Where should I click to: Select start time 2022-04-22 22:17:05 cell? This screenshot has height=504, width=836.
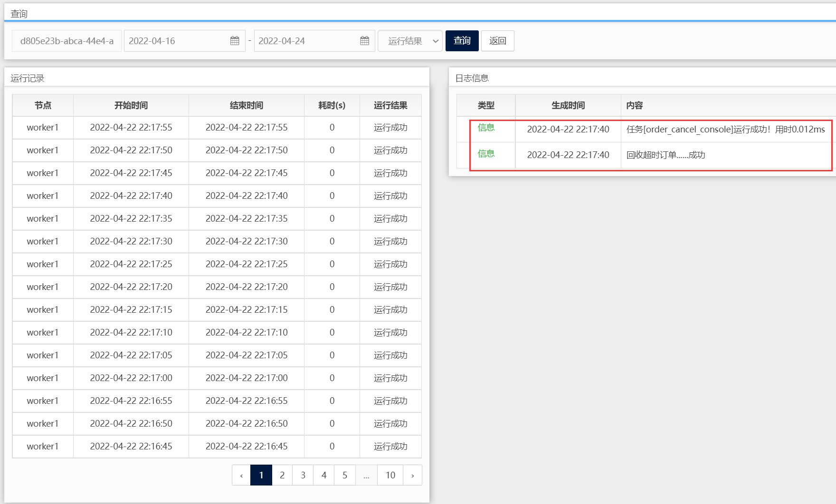(x=131, y=355)
